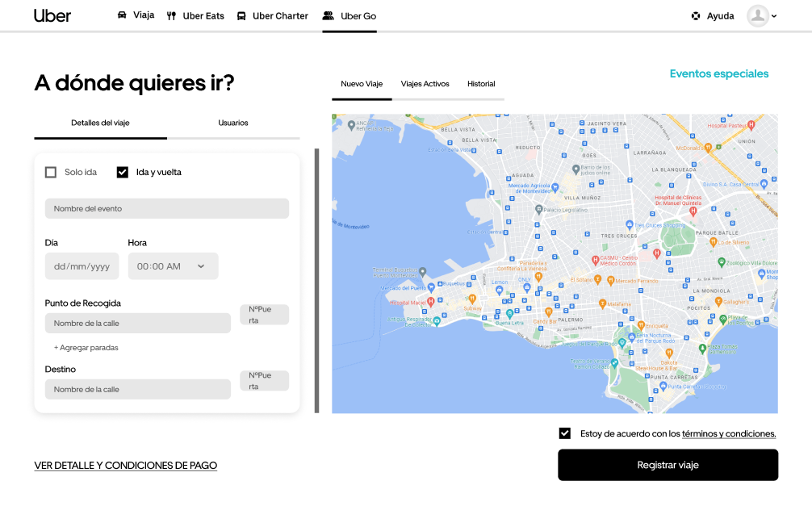The width and height of the screenshot is (812, 506).
Task: Click the McDonald's map marker
Action: pos(708,148)
